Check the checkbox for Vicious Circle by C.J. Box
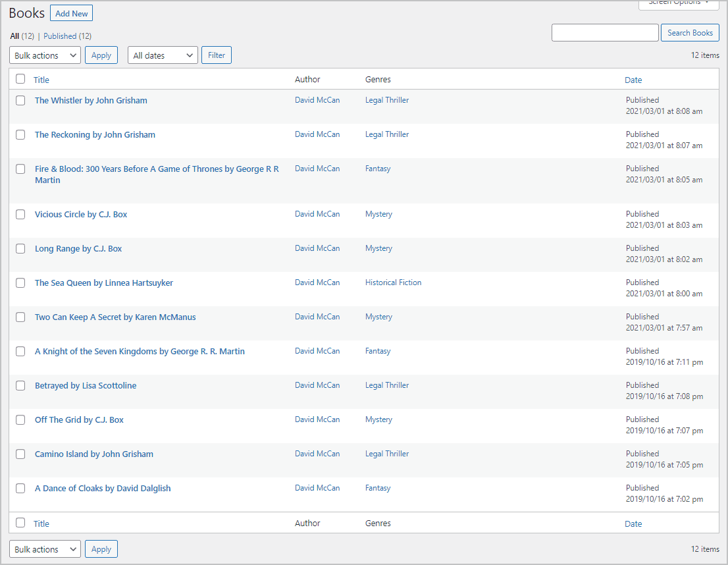 pos(20,214)
